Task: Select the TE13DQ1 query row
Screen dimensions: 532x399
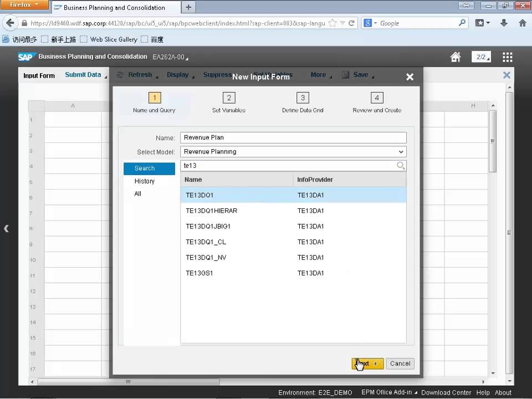Action: click(293, 195)
